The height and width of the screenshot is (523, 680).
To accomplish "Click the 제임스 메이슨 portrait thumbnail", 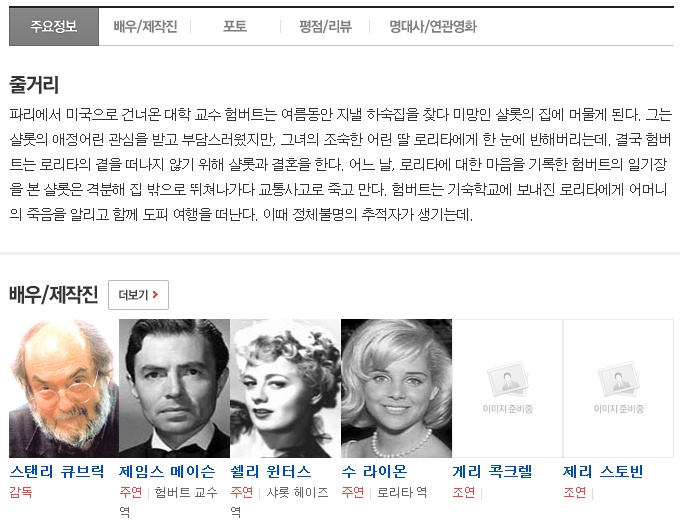I will (174, 388).
